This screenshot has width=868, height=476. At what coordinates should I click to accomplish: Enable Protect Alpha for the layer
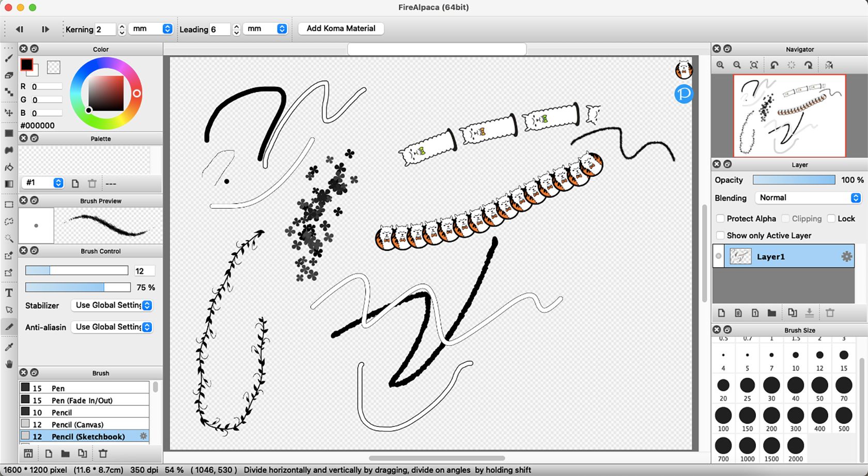click(x=720, y=218)
